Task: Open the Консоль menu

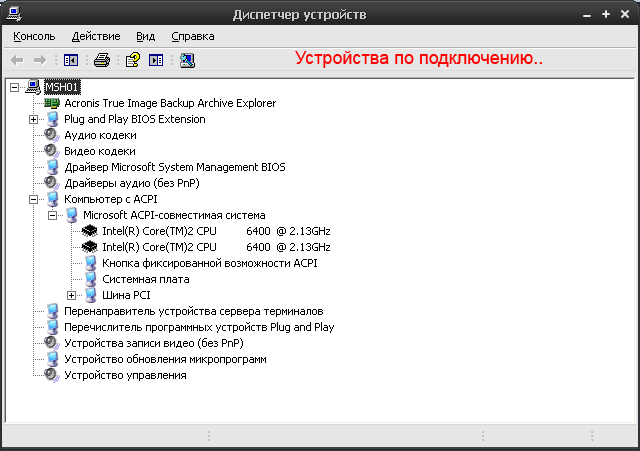Action: 34,36
